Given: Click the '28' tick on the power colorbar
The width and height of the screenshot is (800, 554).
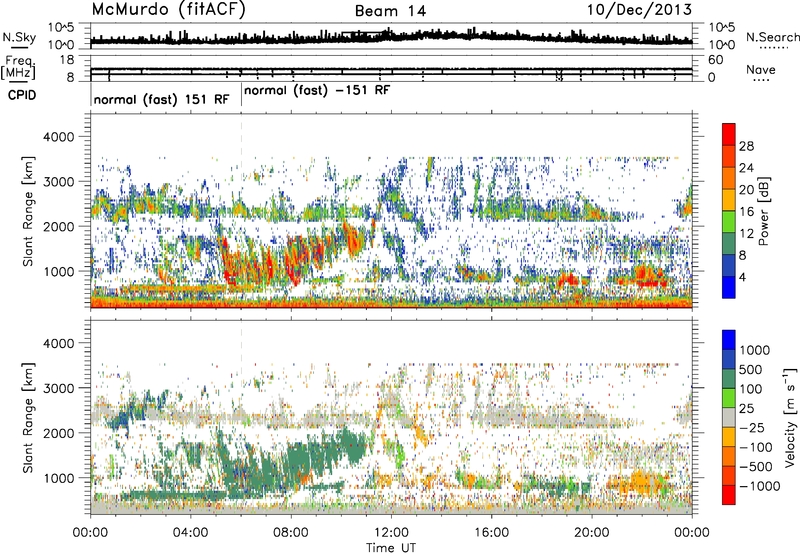Looking at the screenshot, I should pyautogui.click(x=746, y=146).
